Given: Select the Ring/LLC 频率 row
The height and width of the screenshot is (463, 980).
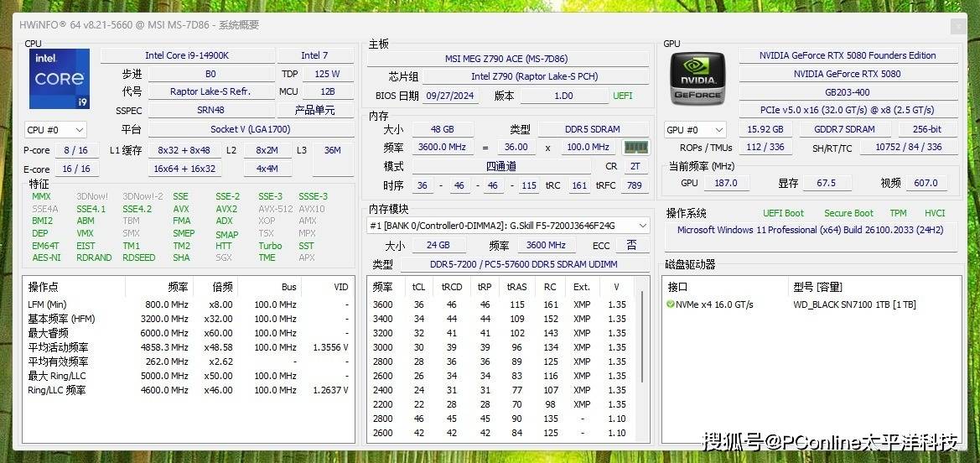Looking at the screenshot, I should (x=188, y=390).
